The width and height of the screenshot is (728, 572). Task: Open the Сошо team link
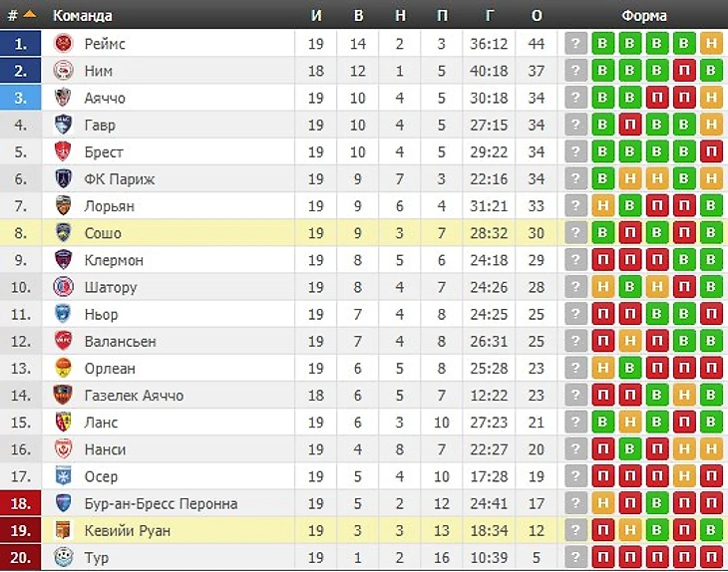[103, 233]
